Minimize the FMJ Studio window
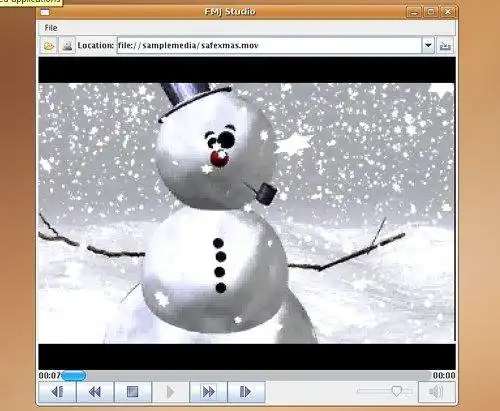The width and height of the screenshot is (500, 411). [x=414, y=12]
